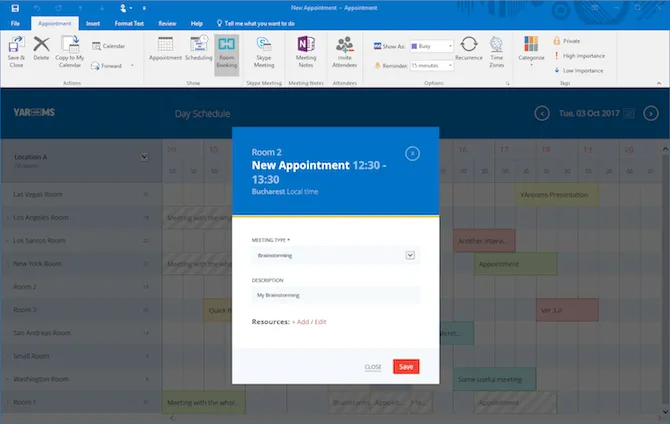Open the Help tab
This screenshot has height=424, width=670.
tap(197, 24)
